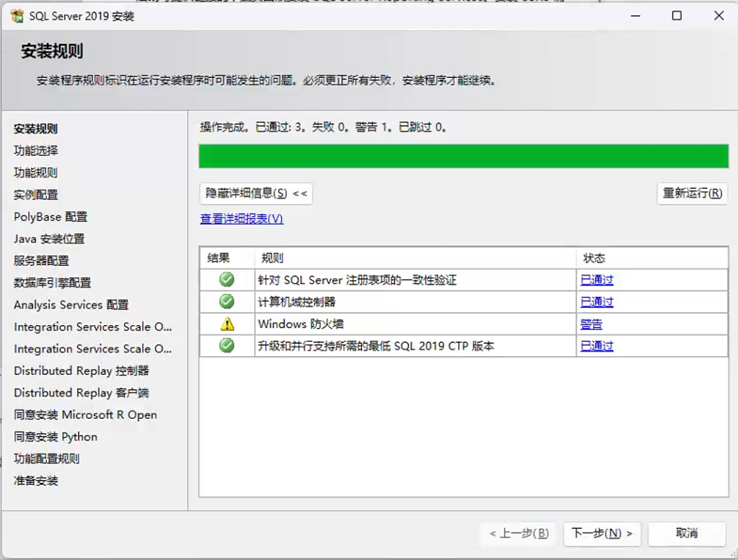This screenshot has height=560, width=738.
Task: Click the 安装规则 page heading
Action: (52, 51)
